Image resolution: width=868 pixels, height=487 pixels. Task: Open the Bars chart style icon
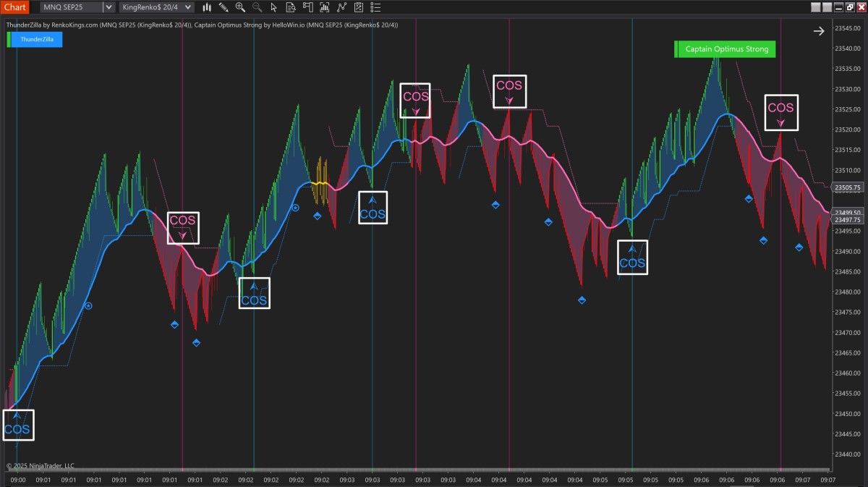point(207,7)
